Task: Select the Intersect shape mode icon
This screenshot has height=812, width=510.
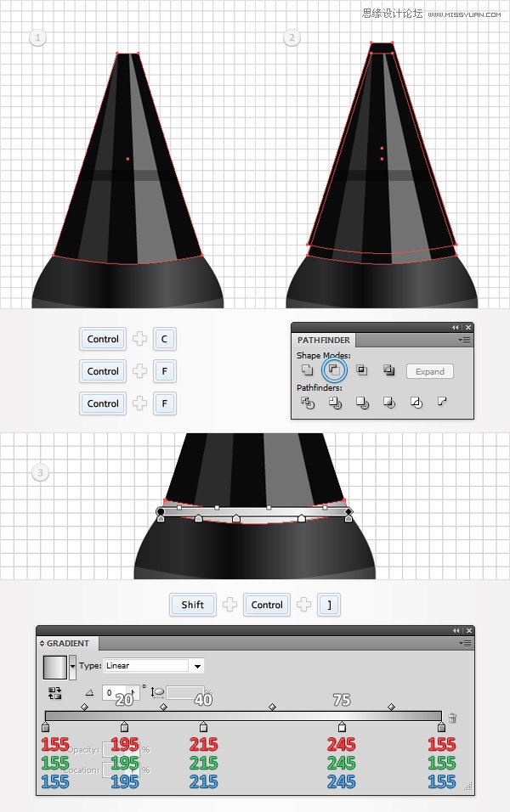Action: click(362, 370)
